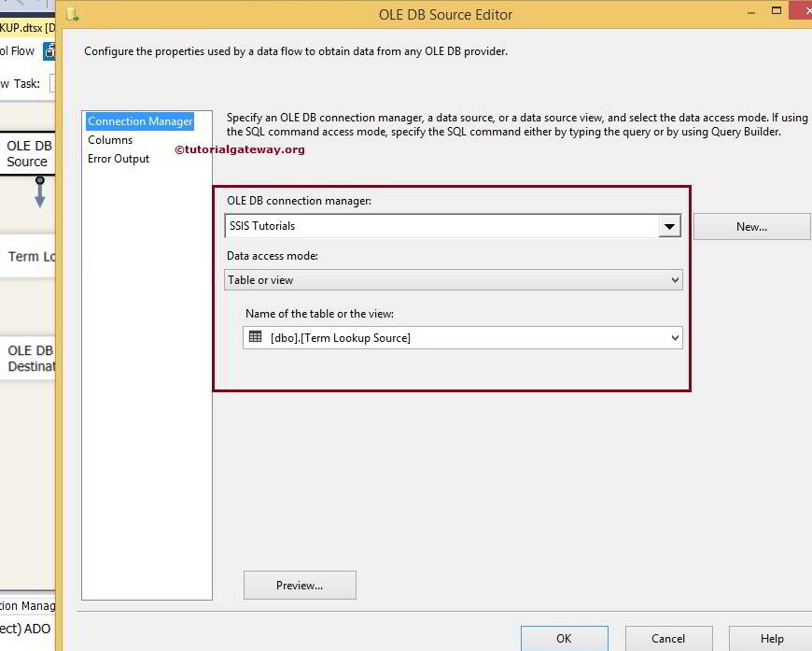Open the OLE DB connection manager dropdown
This screenshot has width=812, height=651.
point(669,225)
